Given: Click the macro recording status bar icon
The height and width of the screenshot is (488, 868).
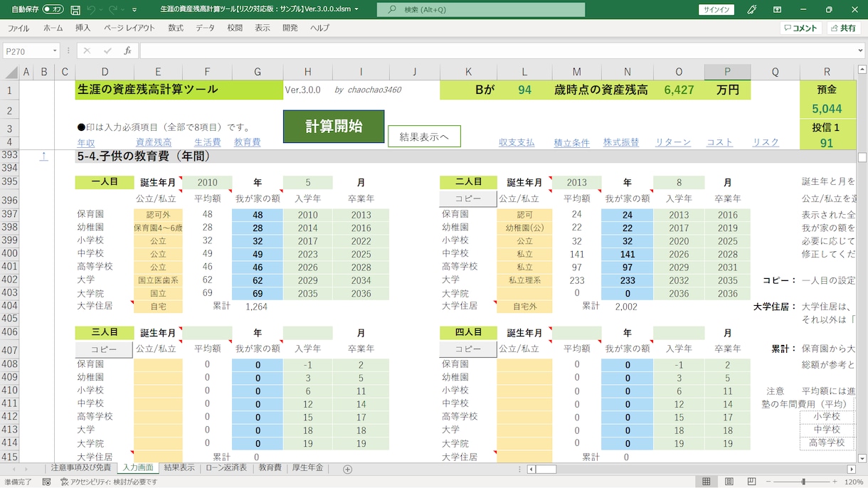Looking at the screenshot, I should 46,482.
